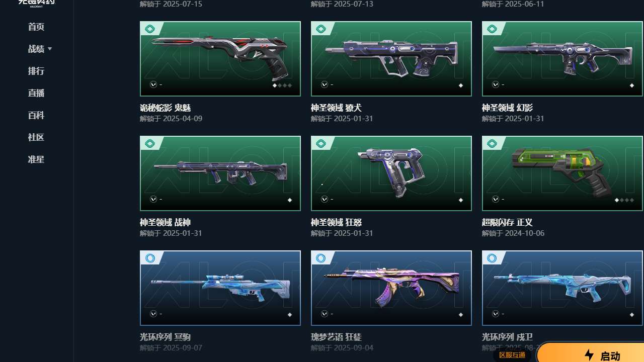The image size is (644, 362).
Task: Click the blue tier icon on 瑰梦艺语 狂徒 card
Action: point(321,258)
